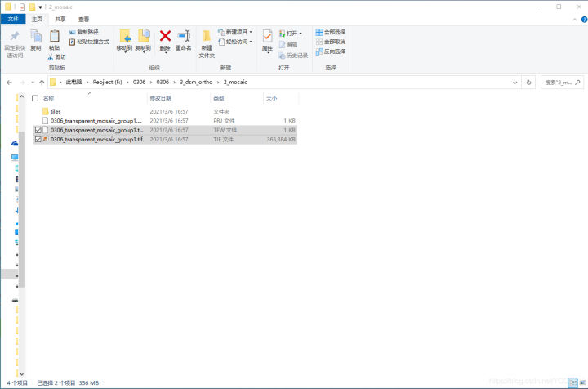Switch to the 主页 (Home) tab
Image resolution: width=588 pixels, height=389 pixels.
coord(37,19)
